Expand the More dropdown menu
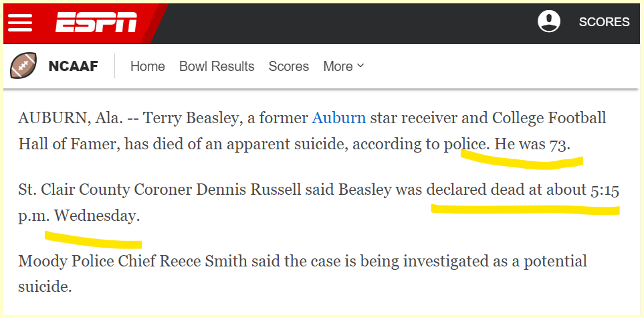 (338, 66)
